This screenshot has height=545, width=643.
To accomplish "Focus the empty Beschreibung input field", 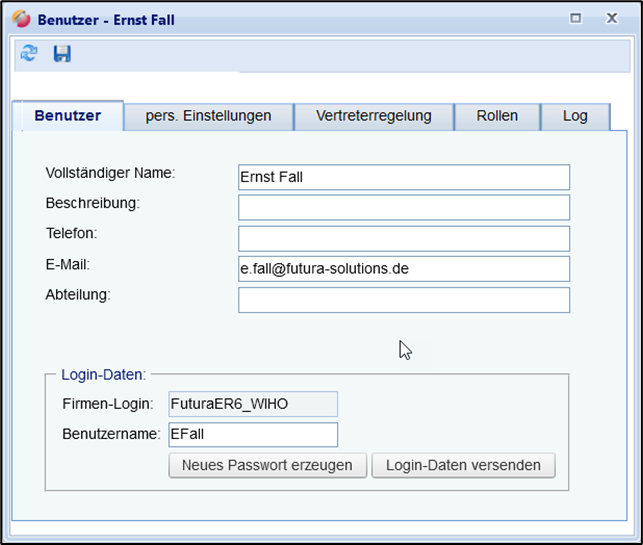I will coord(403,207).
